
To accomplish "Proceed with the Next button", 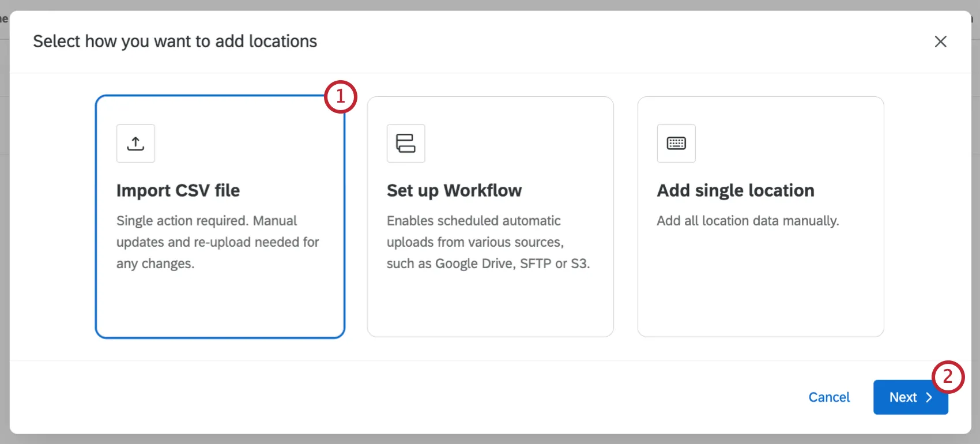I will point(911,397).
